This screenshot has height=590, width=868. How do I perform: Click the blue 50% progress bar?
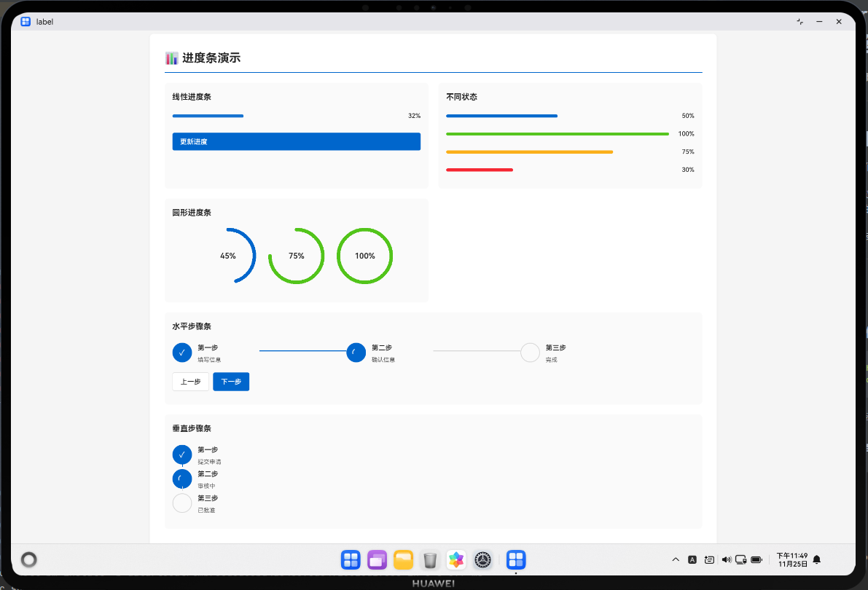[501, 116]
